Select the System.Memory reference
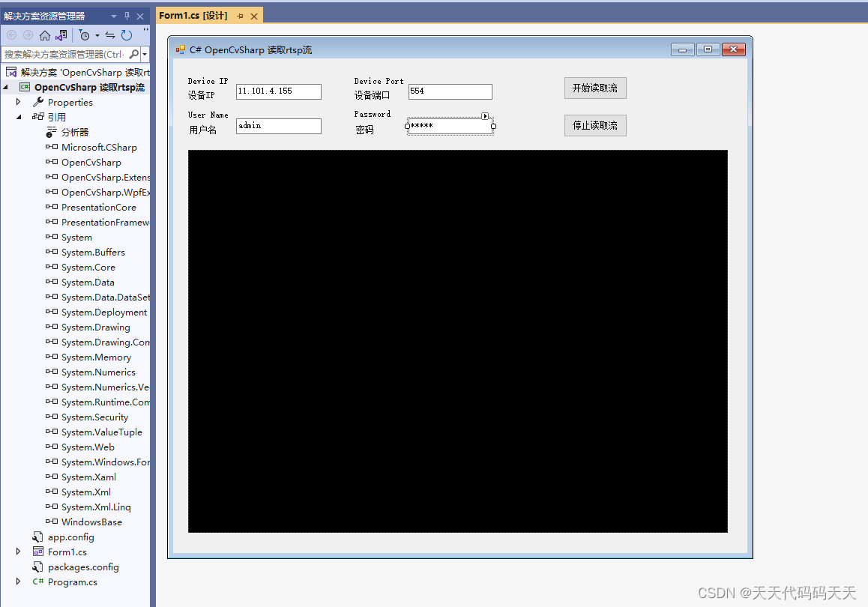 pos(97,357)
